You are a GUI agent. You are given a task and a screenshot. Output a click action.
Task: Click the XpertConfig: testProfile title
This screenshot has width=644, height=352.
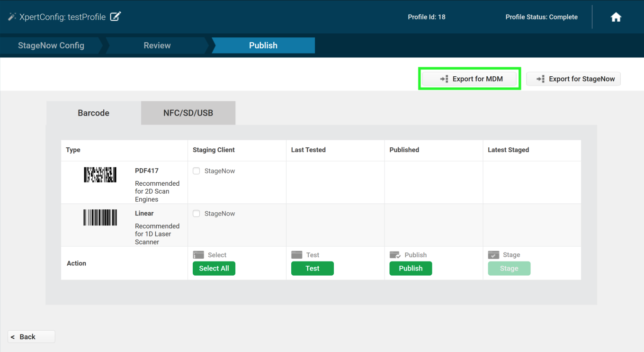tap(63, 17)
